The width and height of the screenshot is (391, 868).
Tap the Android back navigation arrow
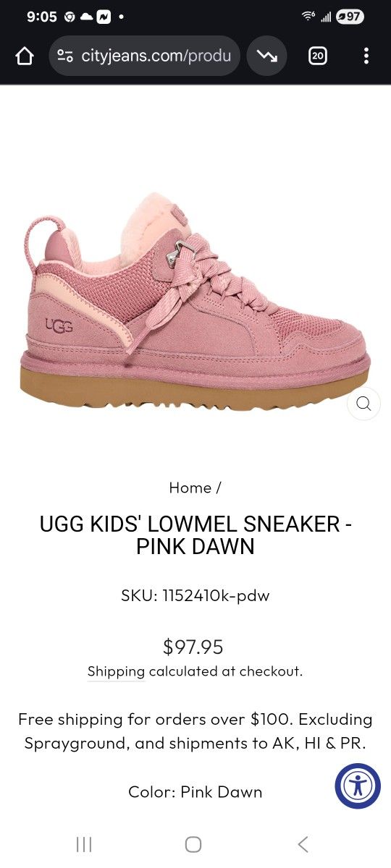click(303, 844)
